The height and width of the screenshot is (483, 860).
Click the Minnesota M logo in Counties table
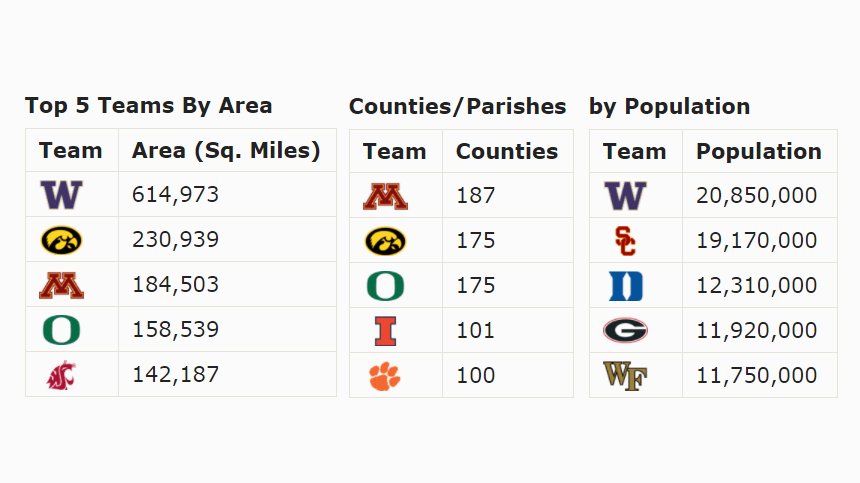(385, 196)
